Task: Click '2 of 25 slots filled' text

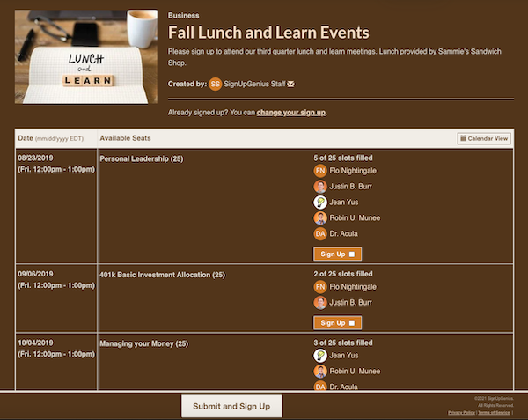Action: click(343, 274)
